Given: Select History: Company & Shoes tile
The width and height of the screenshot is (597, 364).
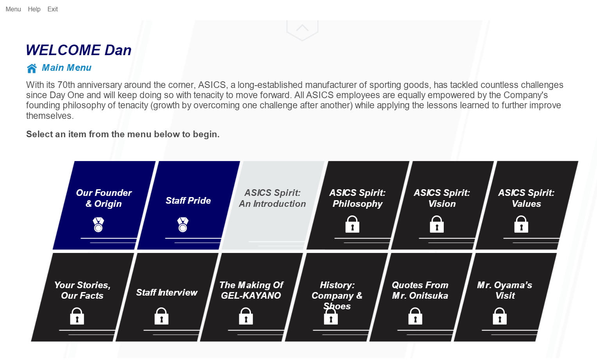Looking at the screenshot, I should pos(337,295).
